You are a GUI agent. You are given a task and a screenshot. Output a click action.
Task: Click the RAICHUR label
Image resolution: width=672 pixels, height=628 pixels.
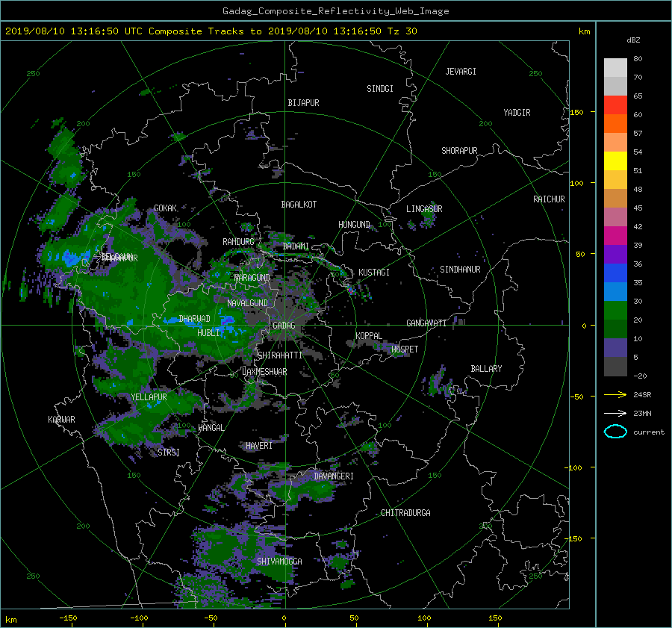(549, 199)
